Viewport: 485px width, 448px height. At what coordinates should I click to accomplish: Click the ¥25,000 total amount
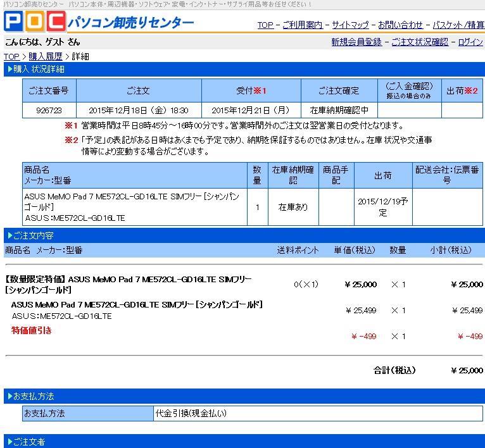[467, 370]
